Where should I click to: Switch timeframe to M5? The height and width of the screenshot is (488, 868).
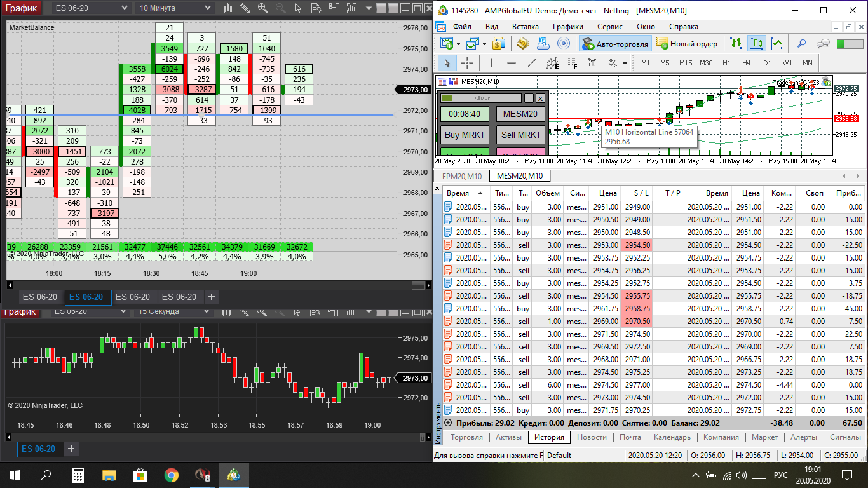click(x=665, y=63)
